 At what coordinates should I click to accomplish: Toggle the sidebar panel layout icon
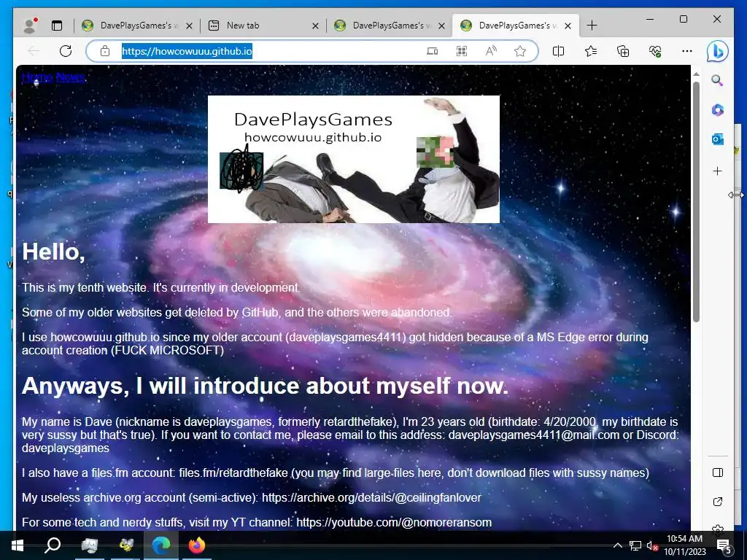coord(718,472)
